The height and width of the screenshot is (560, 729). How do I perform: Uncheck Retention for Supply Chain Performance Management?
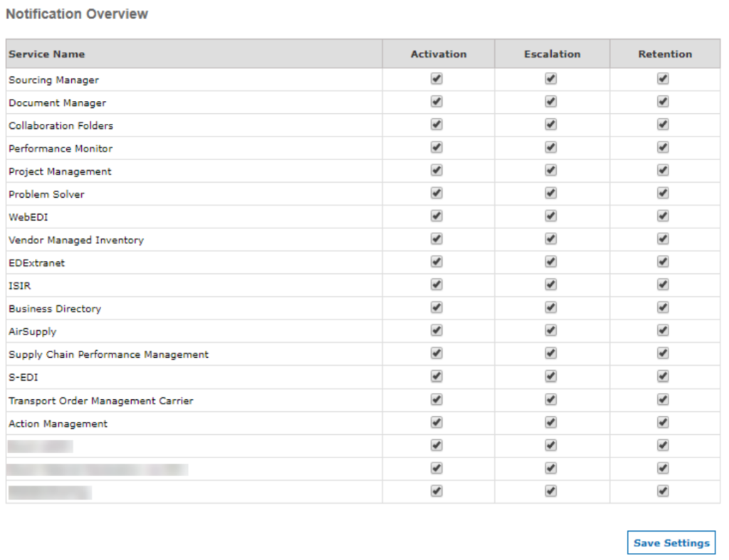pos(663,353)
